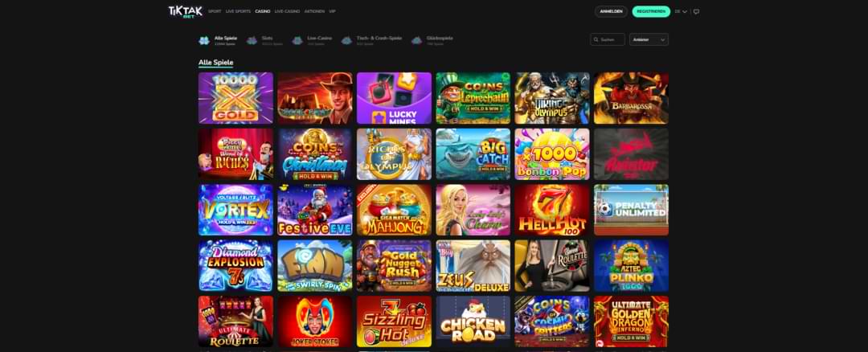Viewport: 868px width, 352px height.
Task: Open the Speed Roulette live game
Action: pyautogui.click(x=552, y=266)
